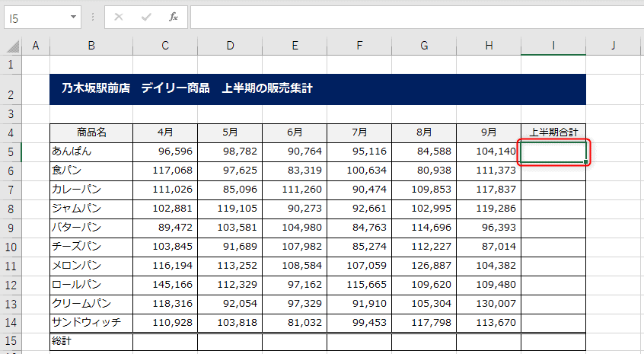Click the Select All corner triangle
The width and height of the screenshot is (644, 354).
coord(13,46)
